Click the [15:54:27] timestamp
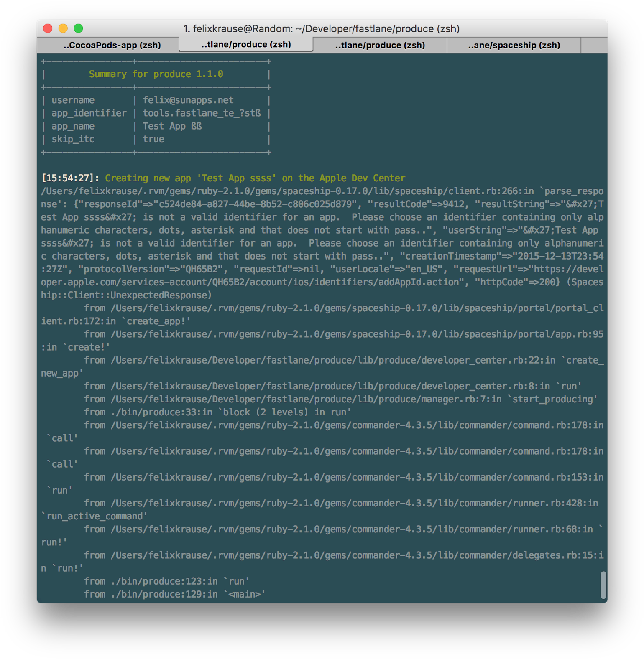644x659 pixels. [68, 178]
